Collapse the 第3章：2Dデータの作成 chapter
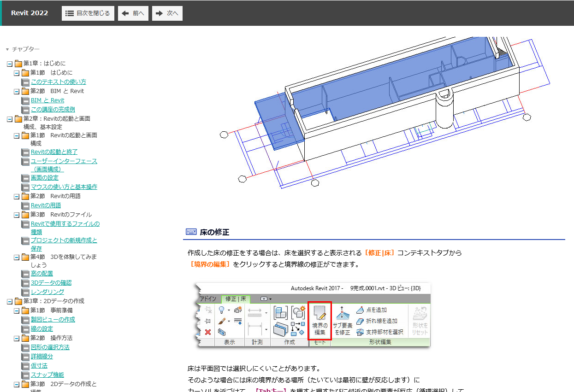The image size is (574, 392). 10,301
